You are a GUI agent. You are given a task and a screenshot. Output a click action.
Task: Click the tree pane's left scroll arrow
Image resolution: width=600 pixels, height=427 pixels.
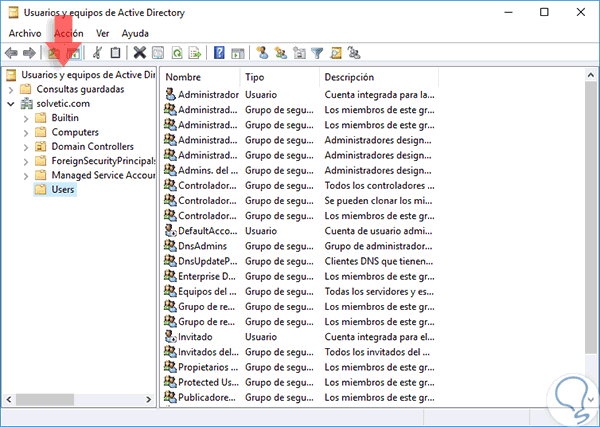[x=9, y=399]
